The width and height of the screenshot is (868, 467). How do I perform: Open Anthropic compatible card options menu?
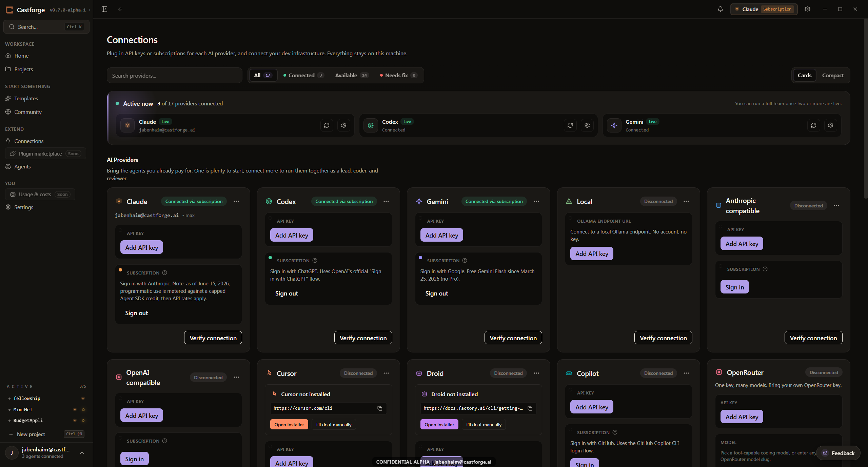click(x=836, y=205)
